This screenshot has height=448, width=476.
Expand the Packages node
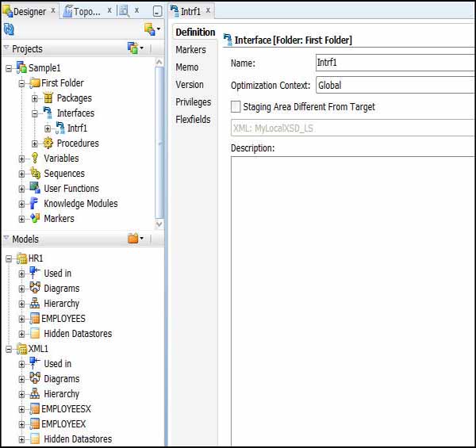(x=35, y=98)
